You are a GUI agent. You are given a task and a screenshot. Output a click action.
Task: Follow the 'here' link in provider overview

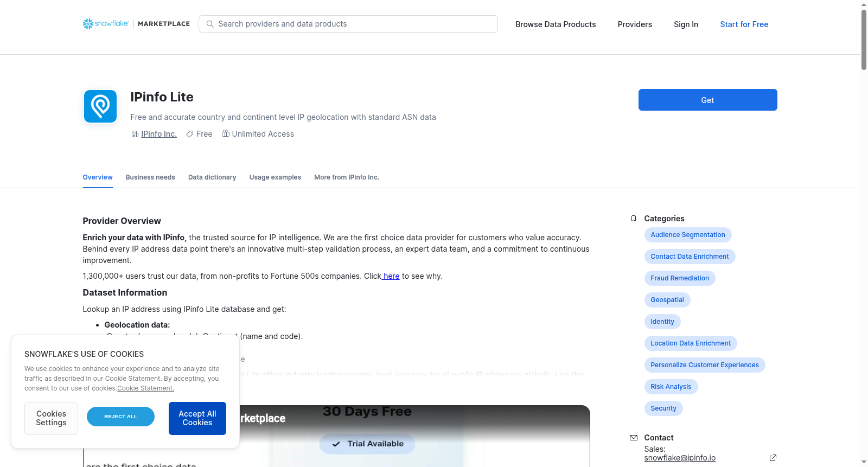[x=391, y=276]
